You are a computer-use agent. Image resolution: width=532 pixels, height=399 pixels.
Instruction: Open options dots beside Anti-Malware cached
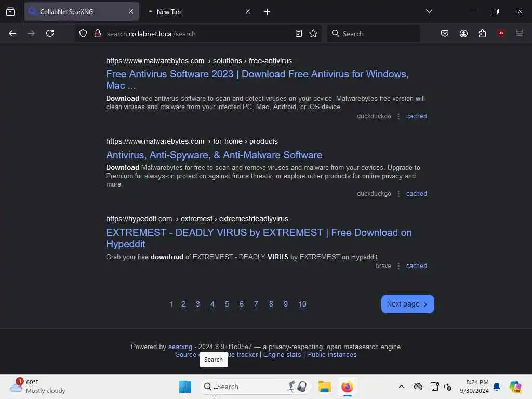point(398,194)
